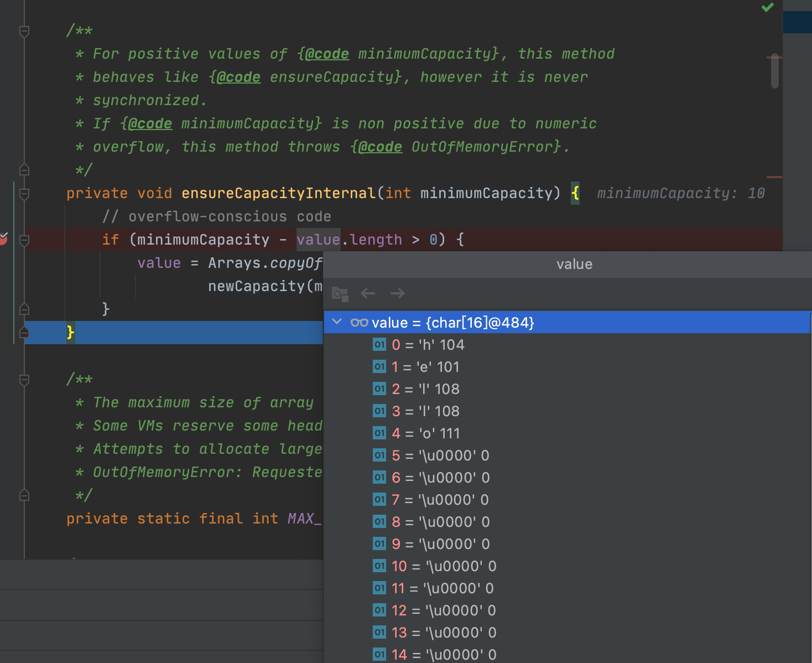This screenshot has height=663, width=812.
Task: Click the primitive icon for element 0
Action: 379,345
